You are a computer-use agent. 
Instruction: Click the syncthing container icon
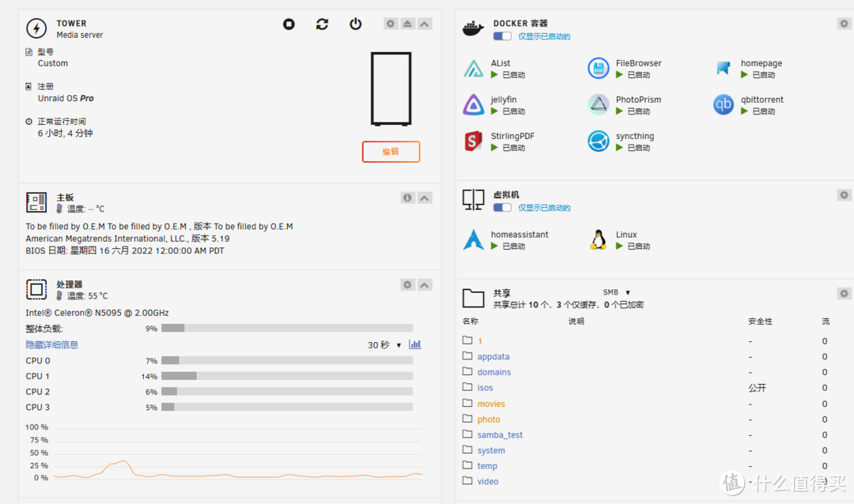pos(598,141)
